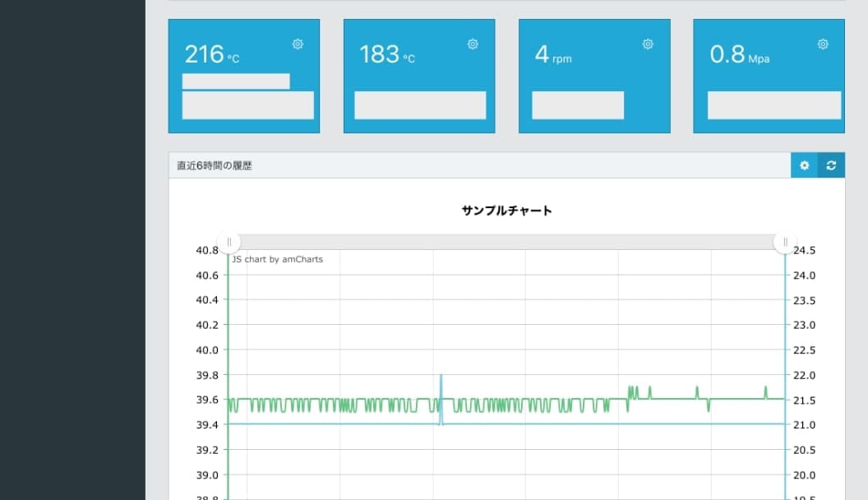Refresh the 直近6時間の履歴 chart panel
Image resolution: width=868 pixels, height=500 pixels.
click(x=831, y=165)
